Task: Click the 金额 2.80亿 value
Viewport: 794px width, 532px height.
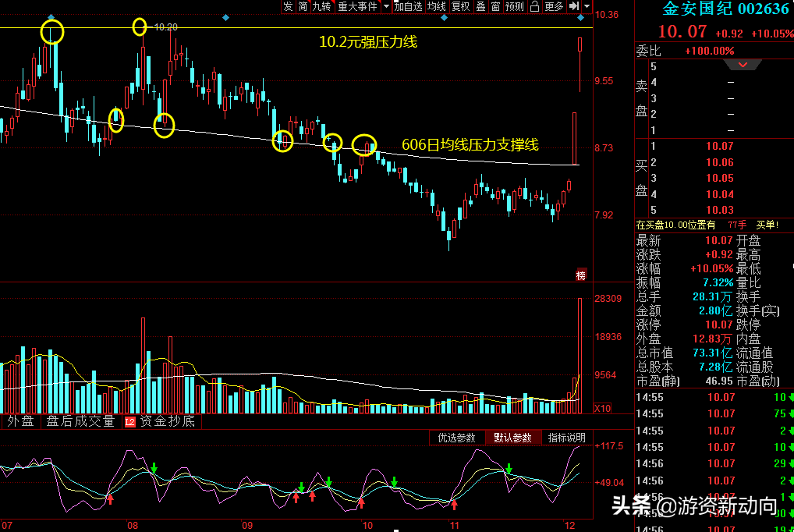Action: [716, 310]
